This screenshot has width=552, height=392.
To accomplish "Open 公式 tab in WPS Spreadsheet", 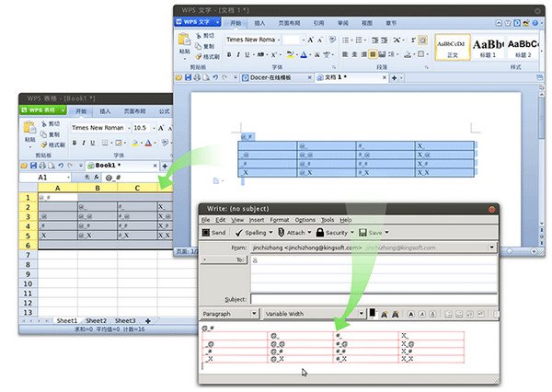I will [x=164, y=111].
